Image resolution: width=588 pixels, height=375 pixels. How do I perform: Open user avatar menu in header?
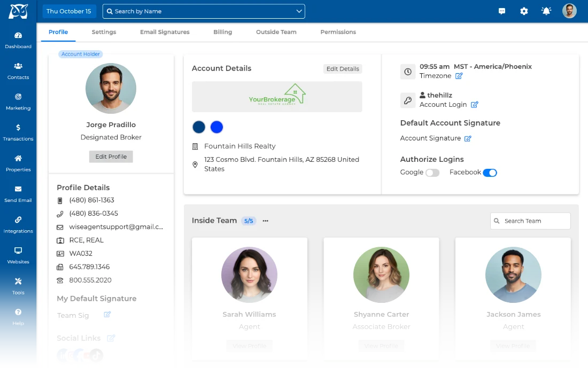click(x=569, y=11)
